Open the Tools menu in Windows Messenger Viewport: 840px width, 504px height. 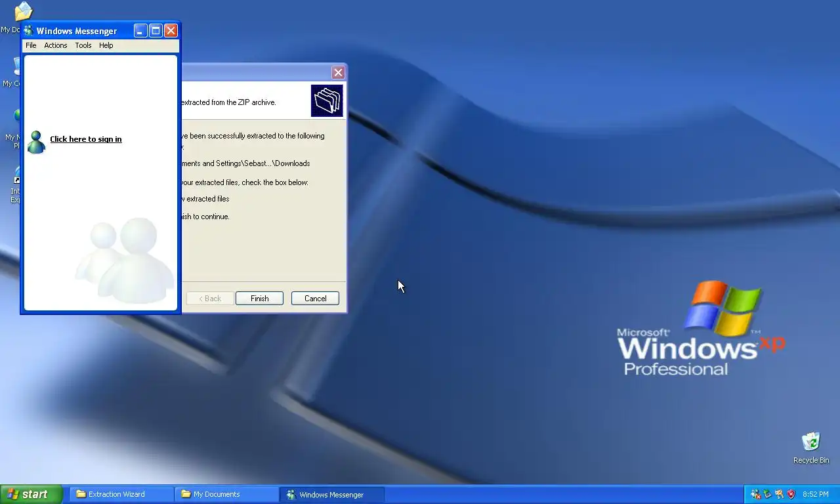click(x=83, y=45)
